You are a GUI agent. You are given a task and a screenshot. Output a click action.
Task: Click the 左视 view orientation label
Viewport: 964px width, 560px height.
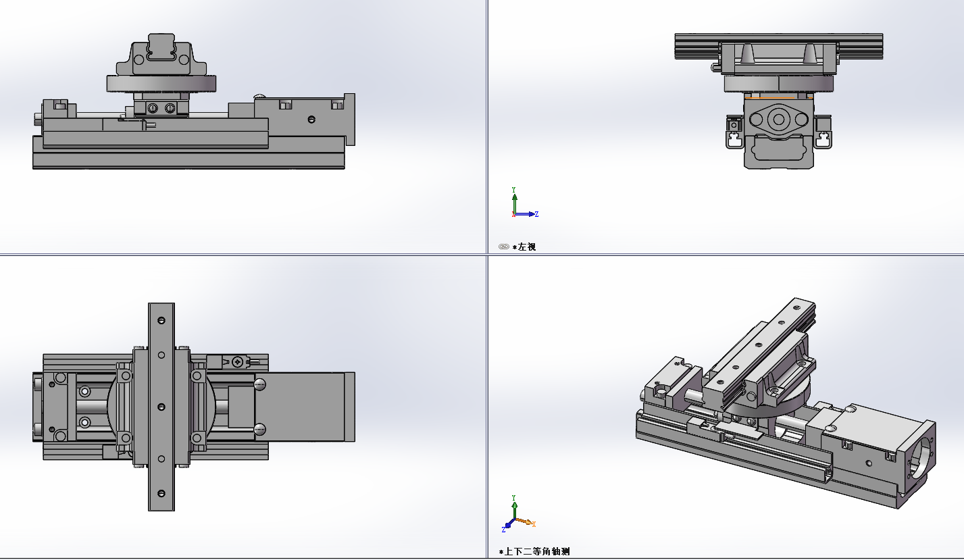pyautogui.click(x=527, y=247)
